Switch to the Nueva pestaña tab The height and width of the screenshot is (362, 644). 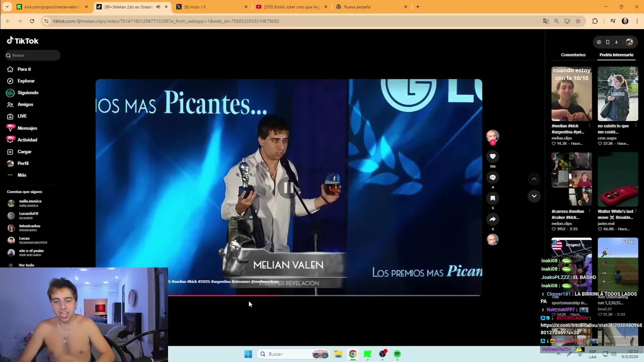click(x=371, y=7)
